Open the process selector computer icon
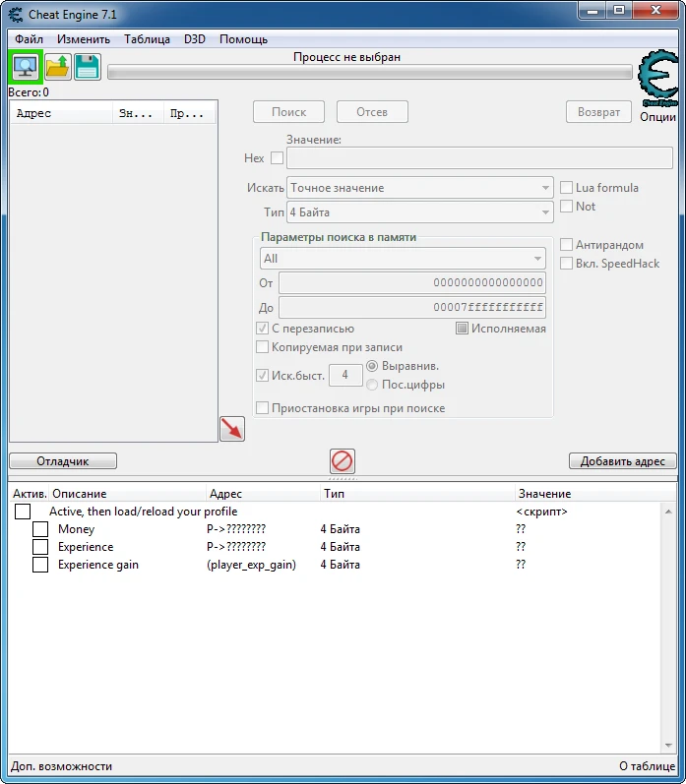 (x=25, y=67)
